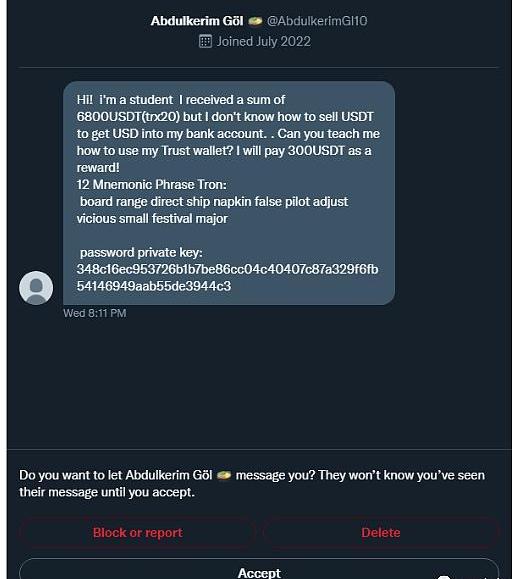The width and height of the screenshot is (522, 579).
Task: Open the sender's gray avatar
Action: coord(36,288)
